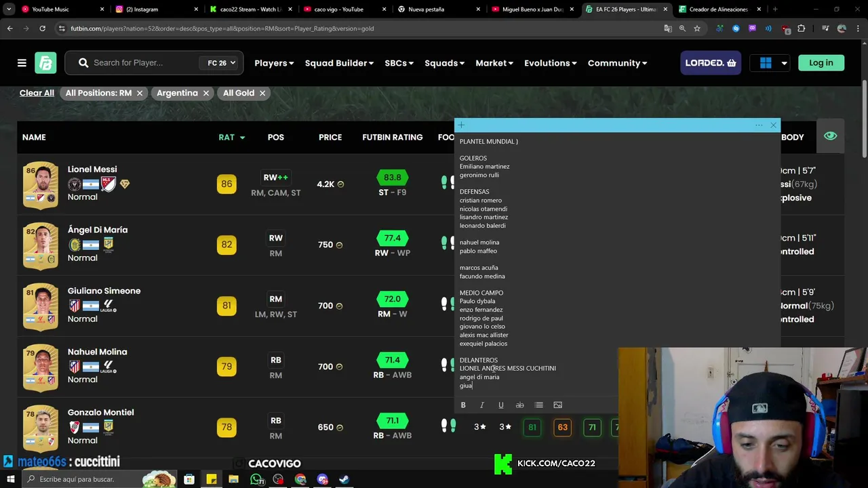Open WhatsApp from the taskbar
The image size is (868, 488).
pyautogui.click(x=256, y=479)
